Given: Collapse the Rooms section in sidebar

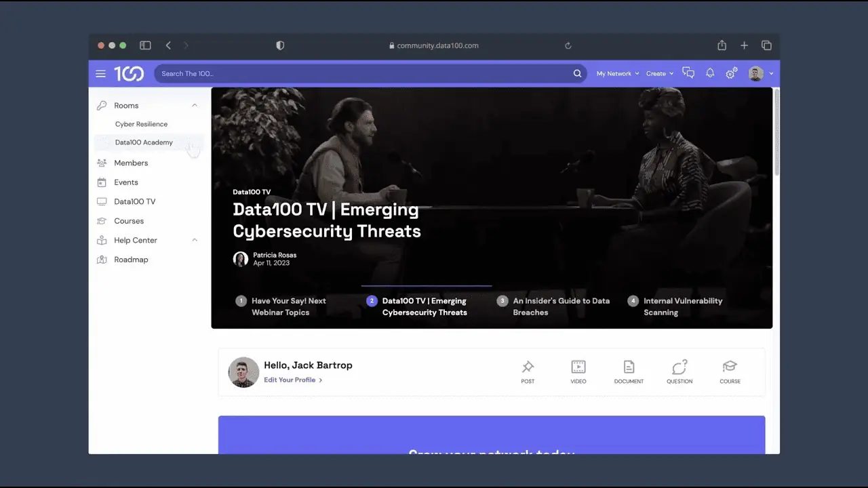Looking at the screenshot, I should click(195, 106).
